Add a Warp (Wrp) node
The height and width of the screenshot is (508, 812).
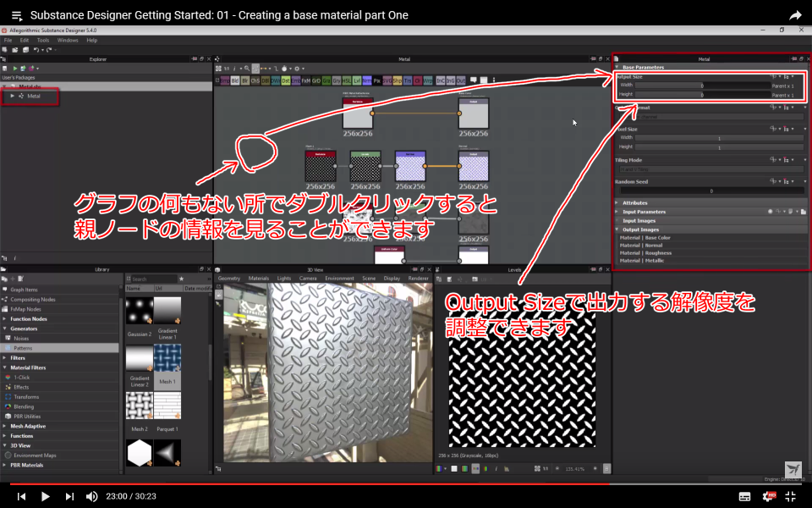click(428, 80)
